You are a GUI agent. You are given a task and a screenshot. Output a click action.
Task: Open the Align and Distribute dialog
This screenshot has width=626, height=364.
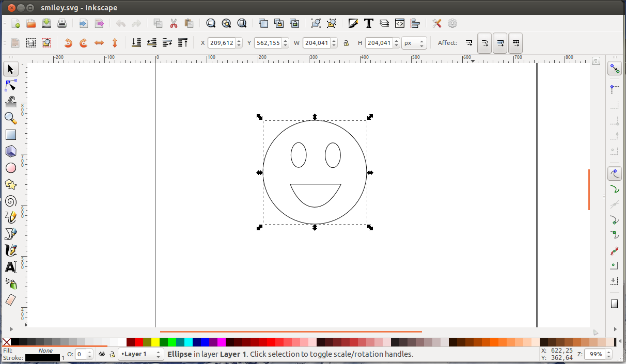[x=415, y=23]
